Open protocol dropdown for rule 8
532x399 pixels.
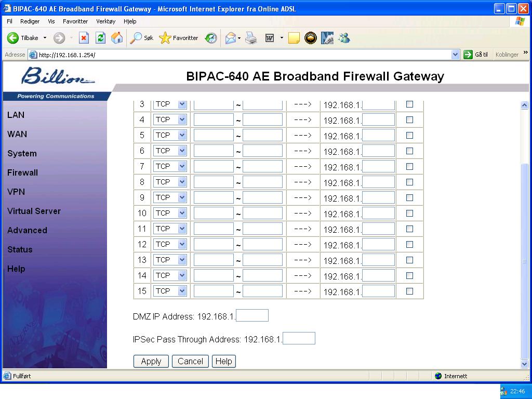170,182
